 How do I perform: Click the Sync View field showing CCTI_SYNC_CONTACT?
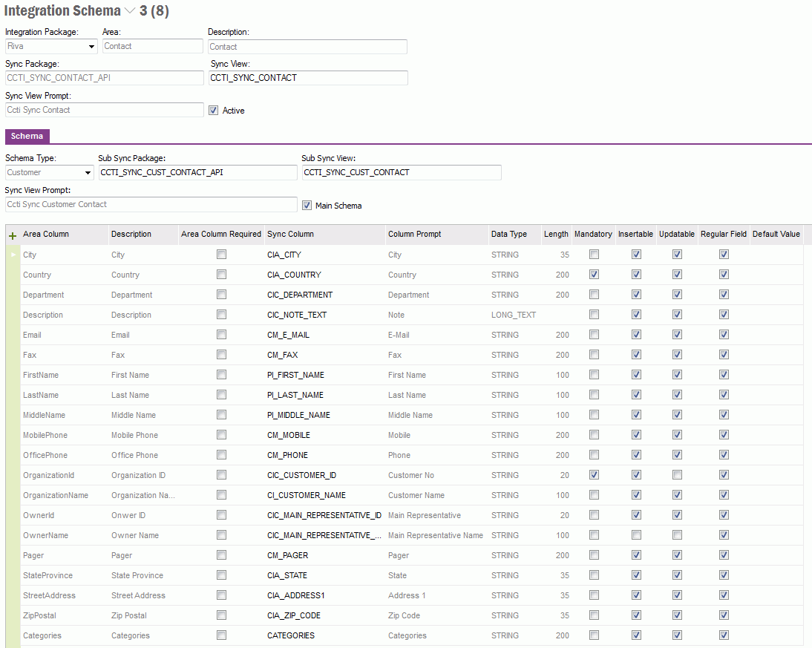307,77
